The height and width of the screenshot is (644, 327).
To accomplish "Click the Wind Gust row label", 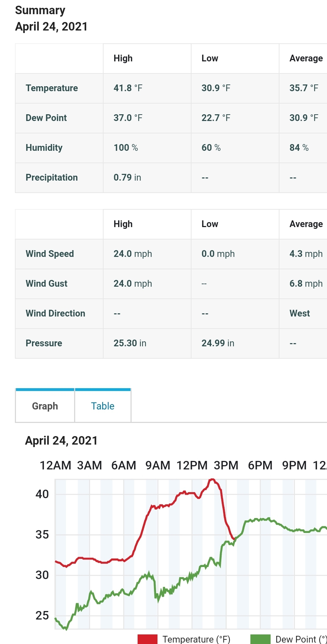I will pos(46,284).
